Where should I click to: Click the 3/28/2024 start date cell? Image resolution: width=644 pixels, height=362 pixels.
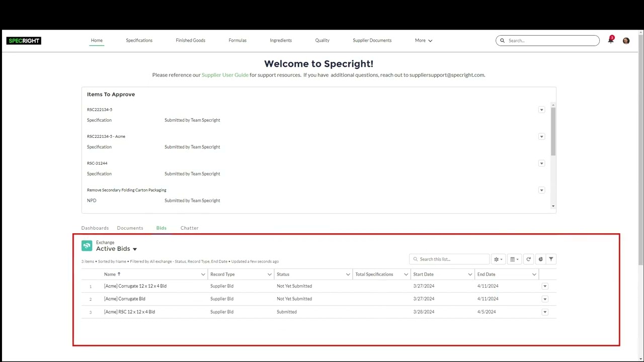(424, 312)
